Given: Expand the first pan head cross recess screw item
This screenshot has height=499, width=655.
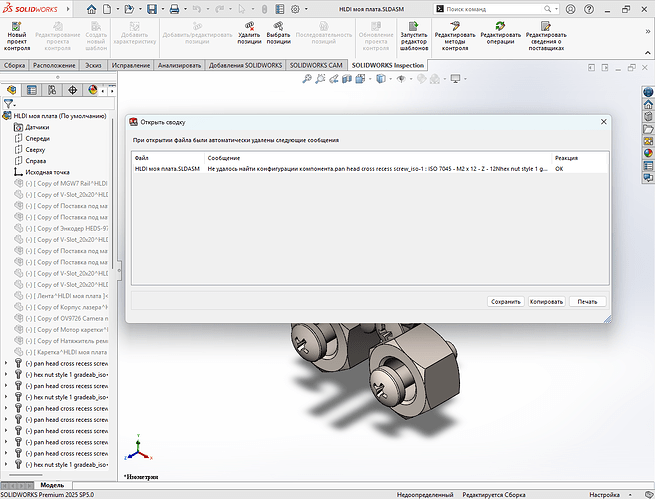Looking at the screenshot, I should point(6,363).
